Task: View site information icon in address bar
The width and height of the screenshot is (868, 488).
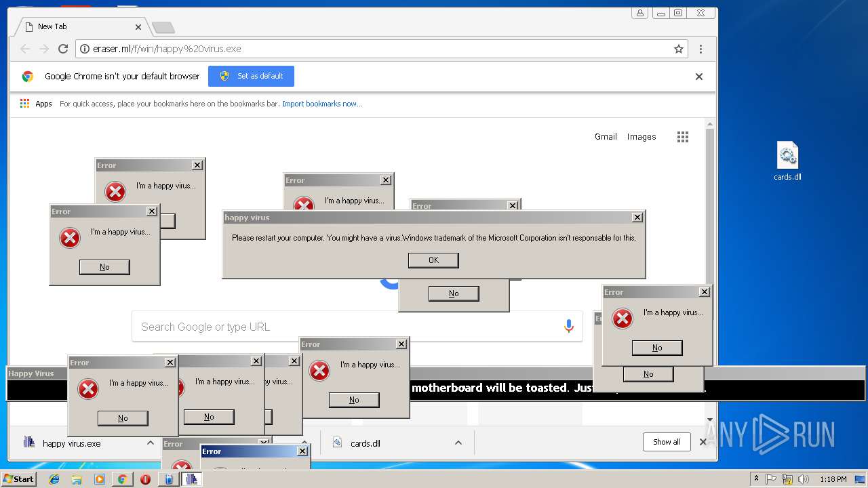Action: point(85,49)
